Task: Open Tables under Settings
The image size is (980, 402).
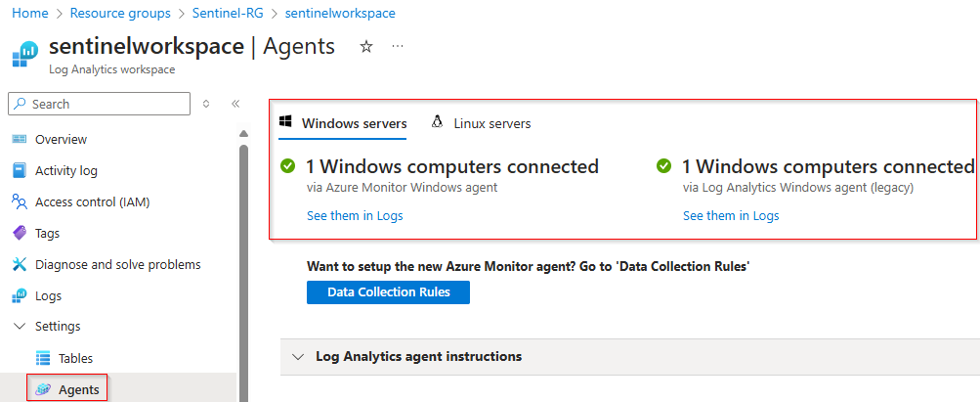Action: (75, 358)
